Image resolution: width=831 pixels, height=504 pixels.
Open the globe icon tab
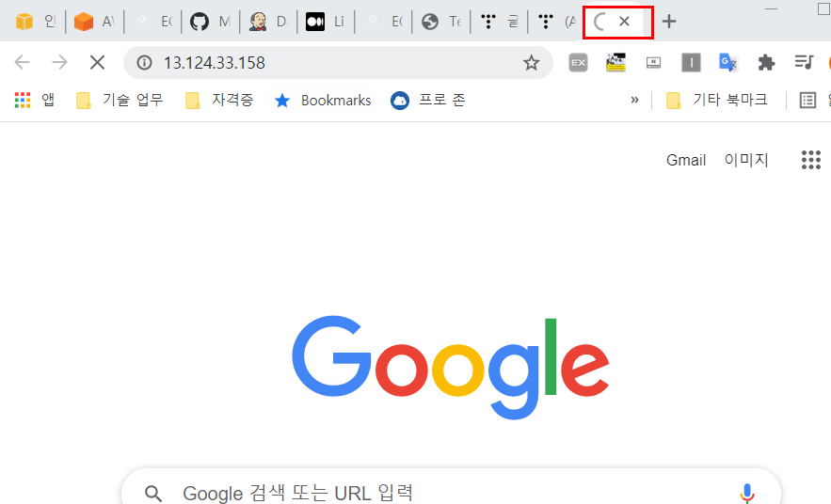(x=441, y=22)
